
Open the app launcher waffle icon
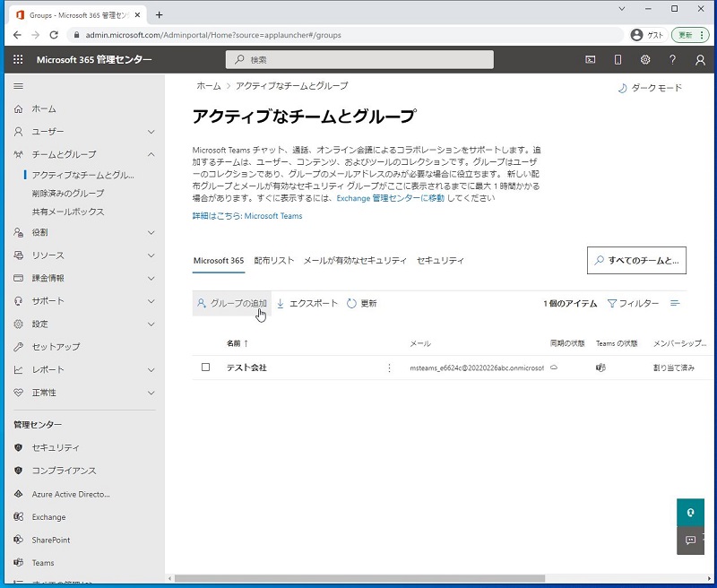coord(18,59)
